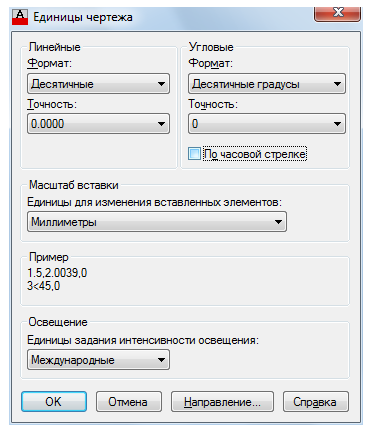This screenshot has height=432, width=371.
Task: Click the arrow on the Международные combo box
Action: point(161,360)
